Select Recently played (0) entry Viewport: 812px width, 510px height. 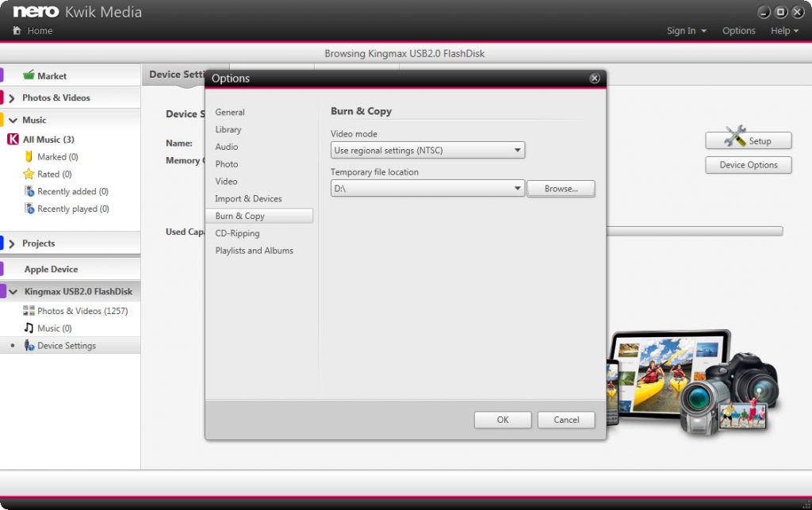click(x=73, y=209)
